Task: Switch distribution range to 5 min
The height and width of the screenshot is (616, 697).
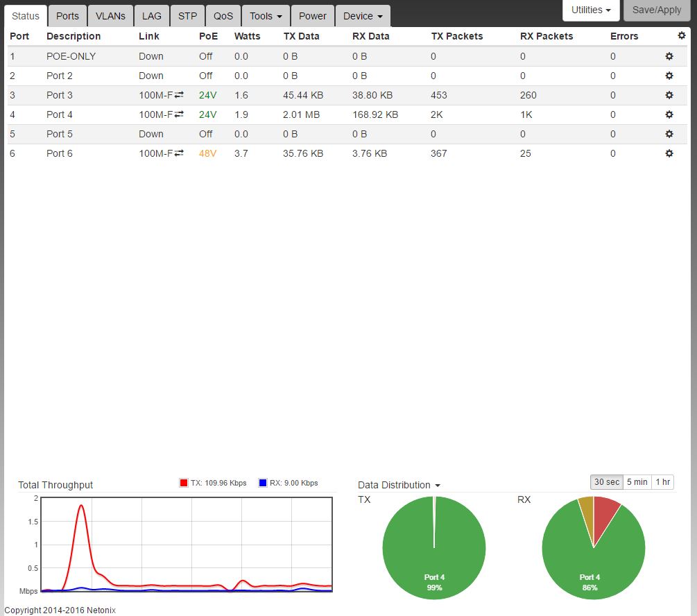Action: click(637, 482)
